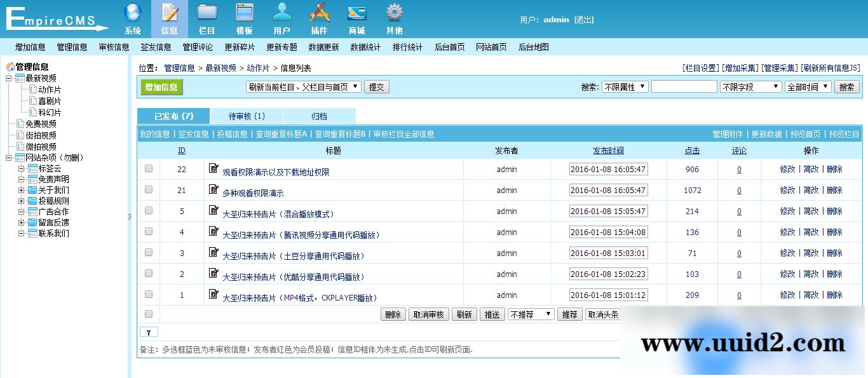Open the 用户 (Users) management icon
Image resolution: width=868 pixels, height=378 pixels.
[x=281, y=16]
